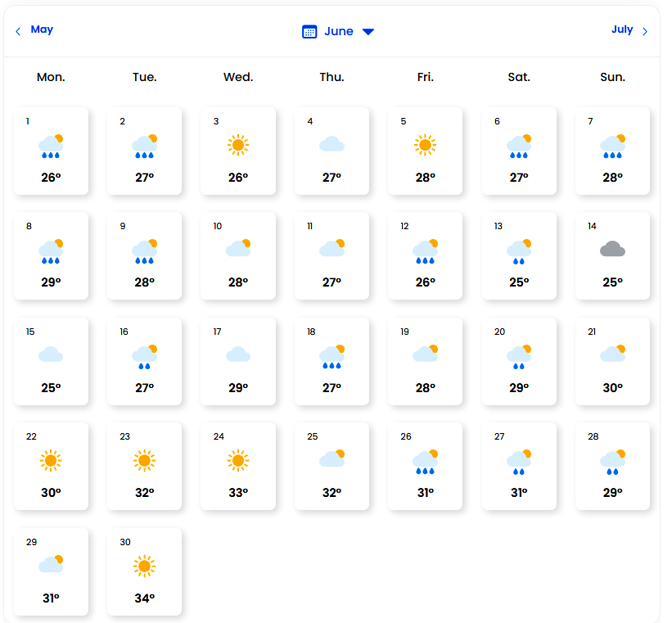
Task: Go to next month July
Action: click(622, 29)
